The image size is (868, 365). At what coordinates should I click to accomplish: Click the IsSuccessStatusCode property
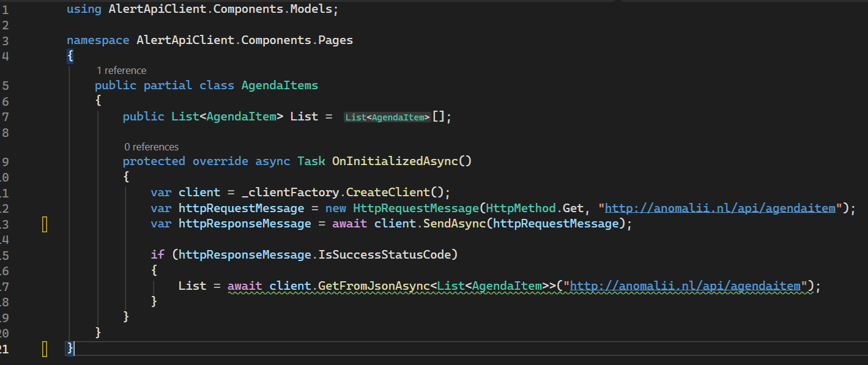[x=388, y=254]
